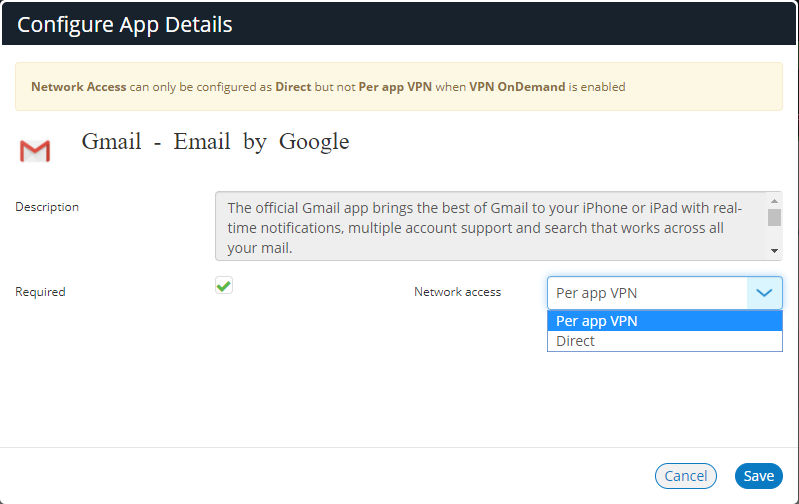Click the Required field label
Image resolution: width=799 pixels, height=504 pixels.
pos(40,292)
